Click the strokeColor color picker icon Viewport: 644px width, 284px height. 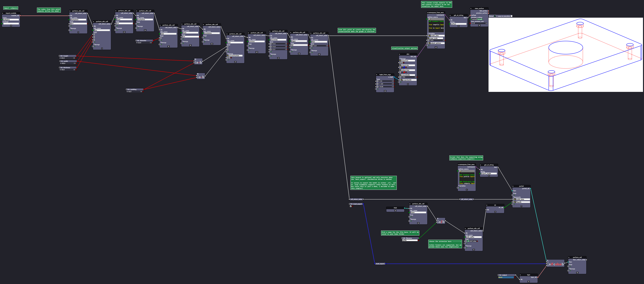pyautogui.click(x=402, y=67)
